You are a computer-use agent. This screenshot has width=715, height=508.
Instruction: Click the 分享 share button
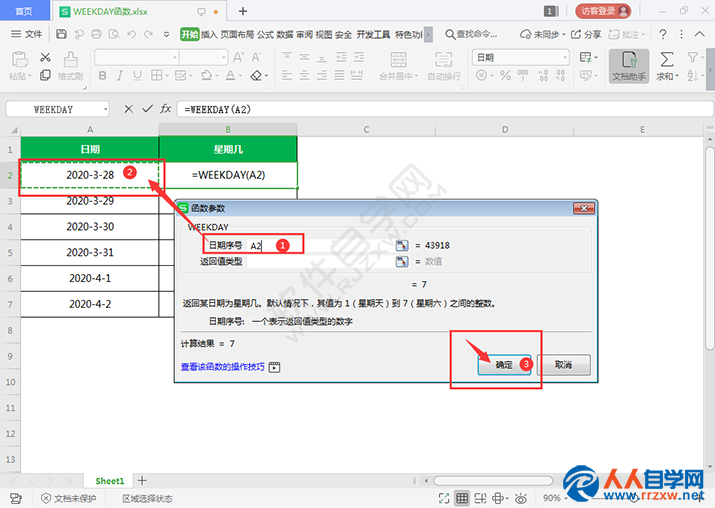[x=586, y=34]
